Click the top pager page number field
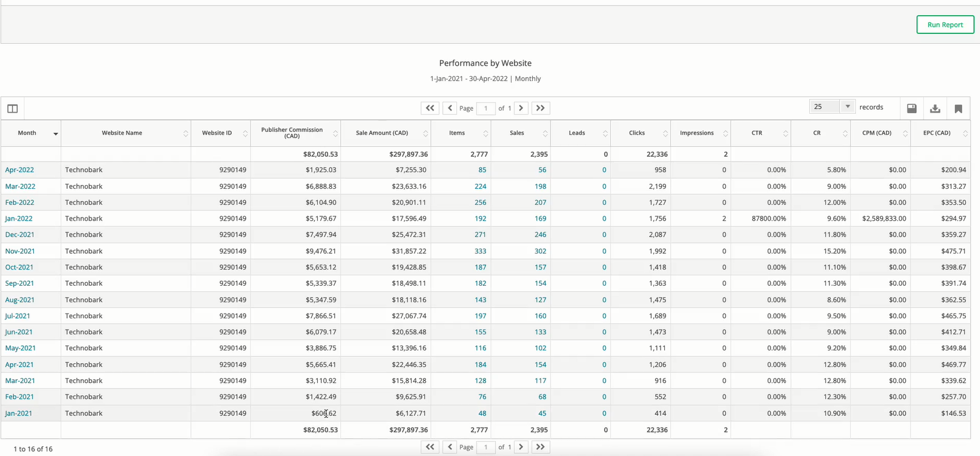 point(485,108)
